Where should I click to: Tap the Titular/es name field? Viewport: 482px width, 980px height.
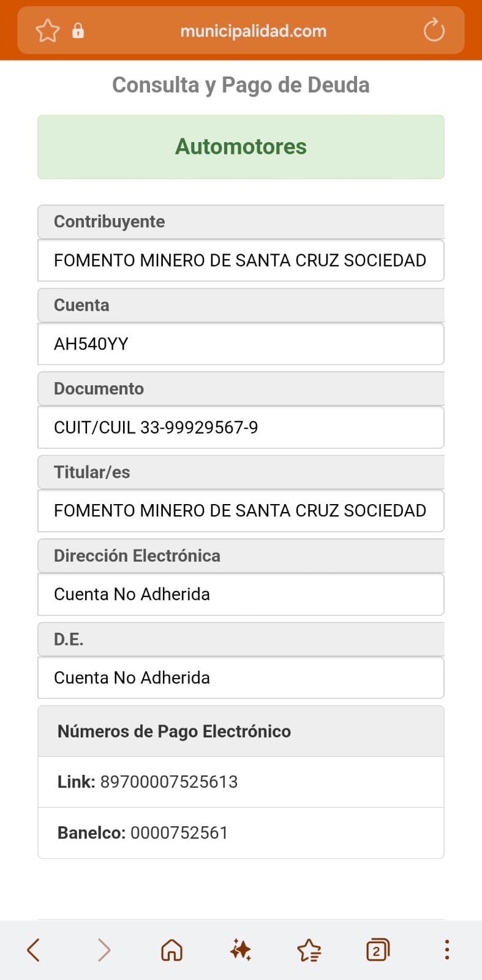(x=241, y=511)
